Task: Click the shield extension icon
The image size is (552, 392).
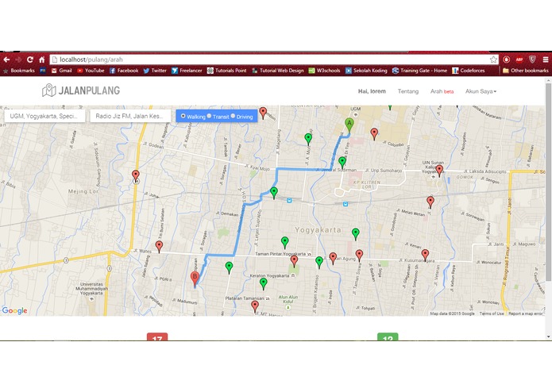Action: (532, 60)
